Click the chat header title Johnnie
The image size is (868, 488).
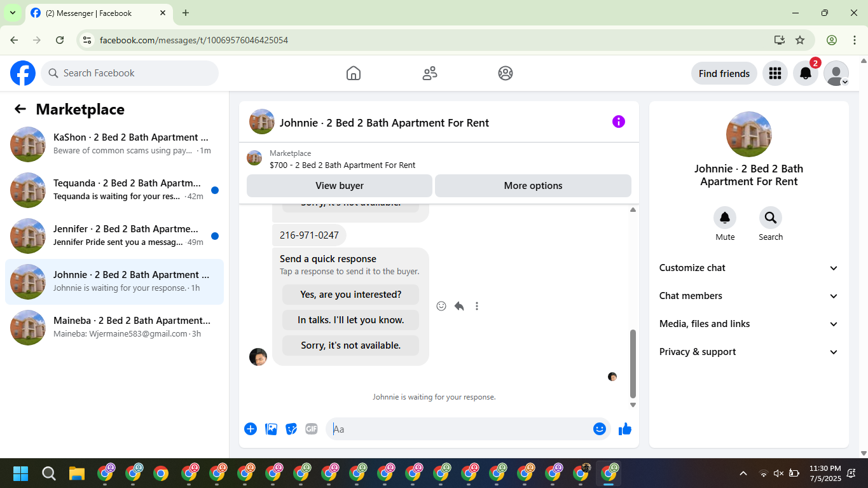click(x=384, y=123)
